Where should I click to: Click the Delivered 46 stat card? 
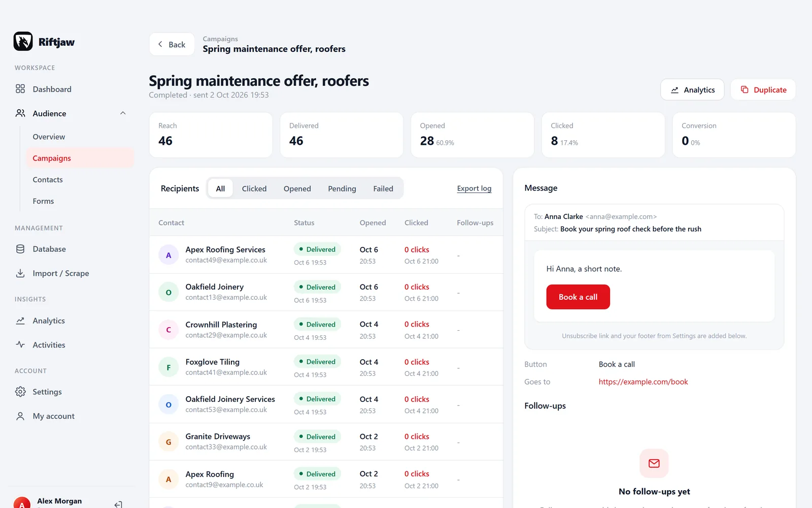click(342, 135)
